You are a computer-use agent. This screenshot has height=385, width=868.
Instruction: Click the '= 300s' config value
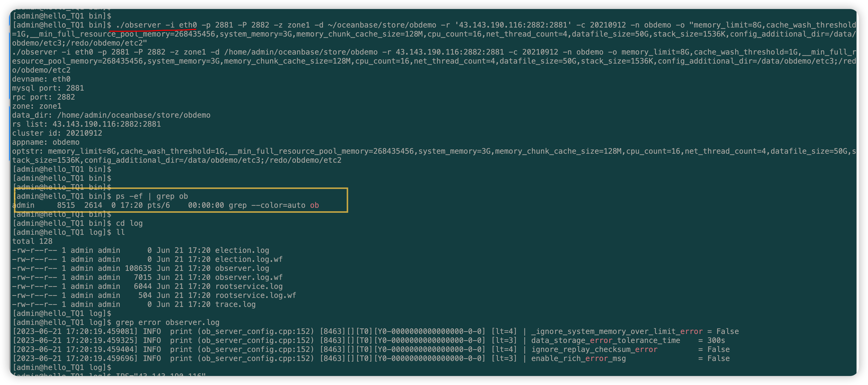[x=711, y=340]
